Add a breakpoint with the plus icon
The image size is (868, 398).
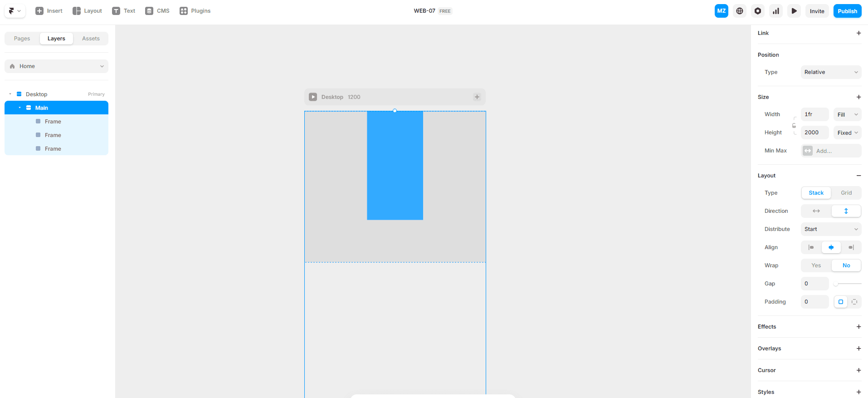pos(477,97)
